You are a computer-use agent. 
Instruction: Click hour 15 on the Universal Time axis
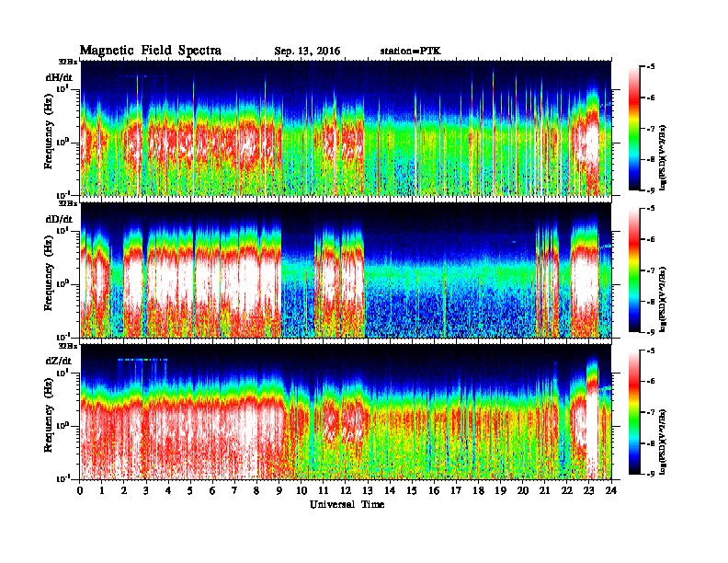click(412, 491)
